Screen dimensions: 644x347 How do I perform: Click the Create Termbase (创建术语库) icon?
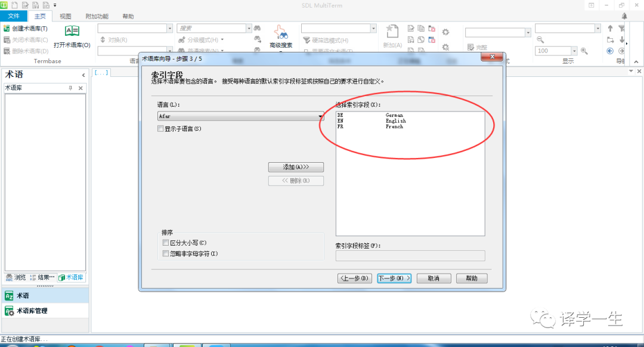[7, 29]
